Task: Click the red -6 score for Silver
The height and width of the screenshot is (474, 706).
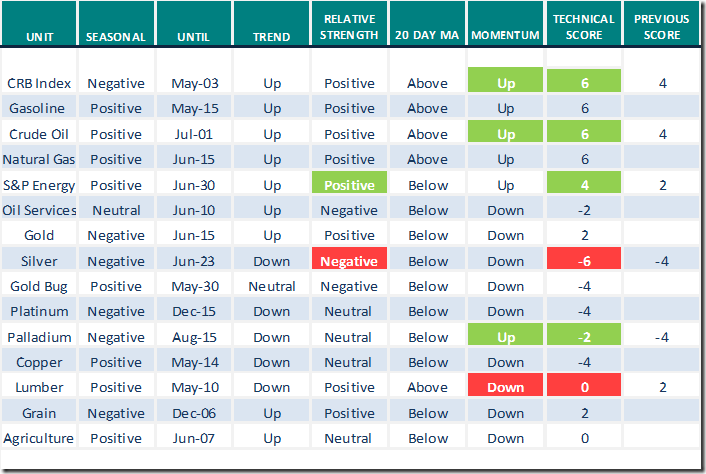Action: pos(584,261)
